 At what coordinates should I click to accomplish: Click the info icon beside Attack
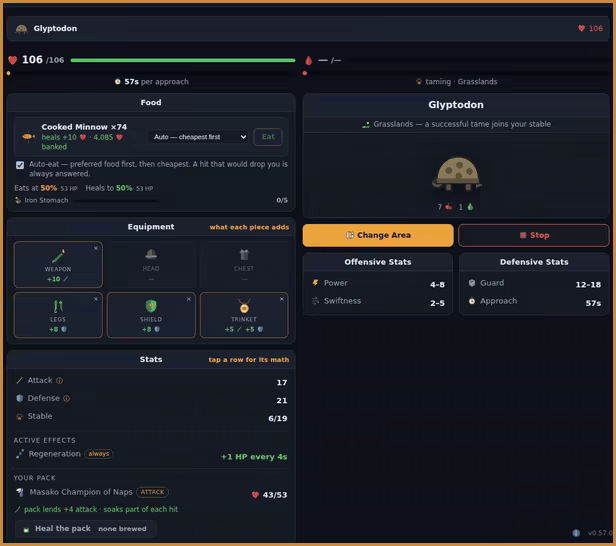(x=59, y=381)
